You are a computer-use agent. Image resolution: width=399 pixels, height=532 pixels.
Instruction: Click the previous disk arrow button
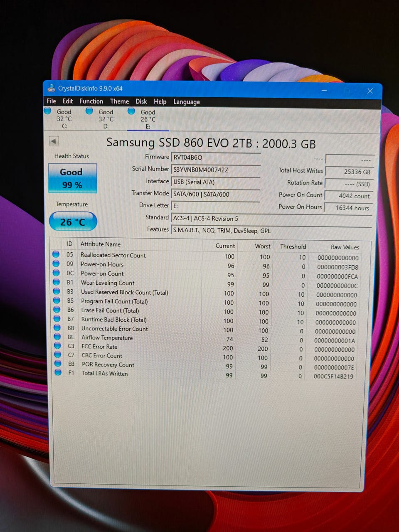[54, 141]
